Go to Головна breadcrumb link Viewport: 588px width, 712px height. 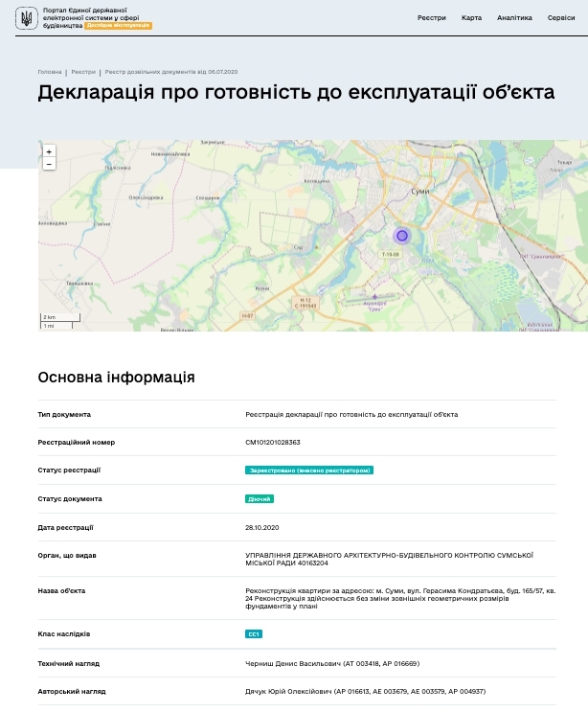[50, 72]
